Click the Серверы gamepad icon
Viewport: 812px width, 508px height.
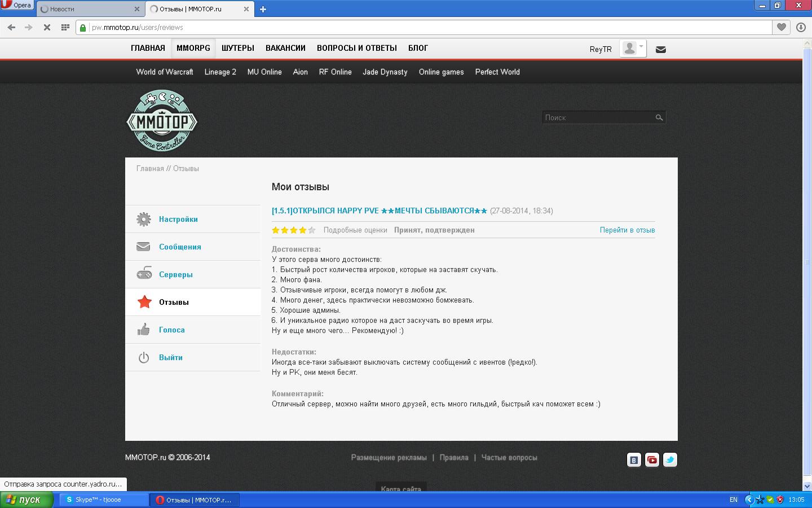144,274
